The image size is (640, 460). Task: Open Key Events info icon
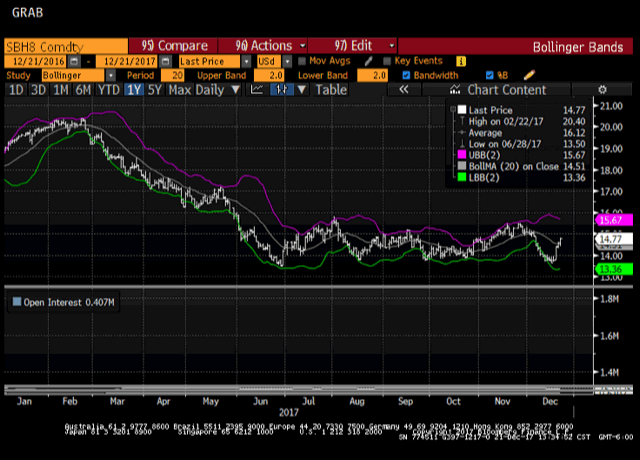click(x=461, y=61)
